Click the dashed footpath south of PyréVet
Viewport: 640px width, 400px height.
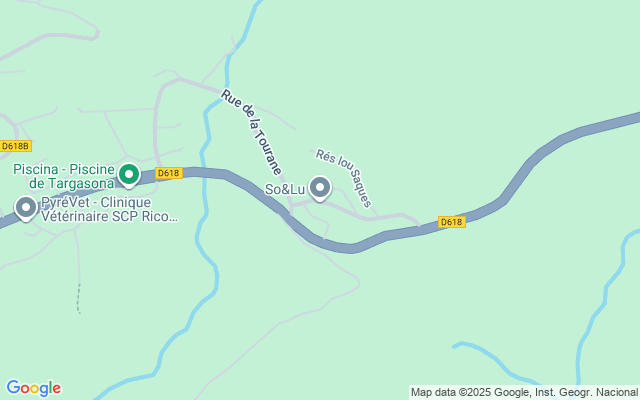78,298
